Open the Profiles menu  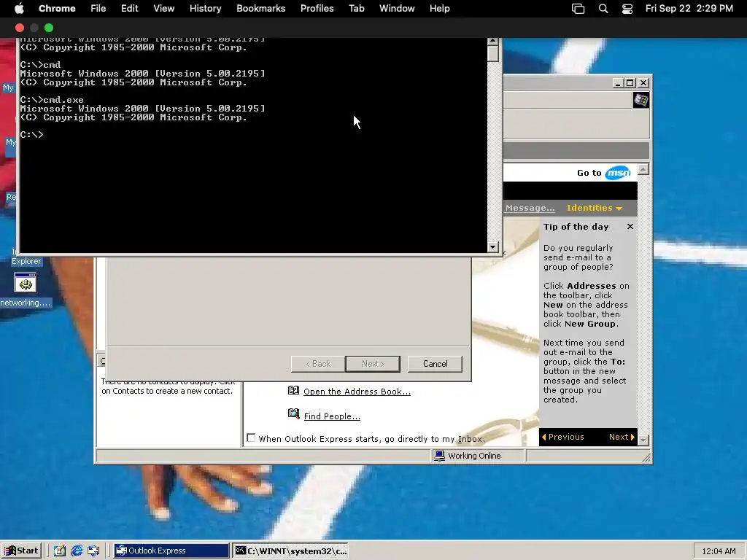[x=317, y=9]
